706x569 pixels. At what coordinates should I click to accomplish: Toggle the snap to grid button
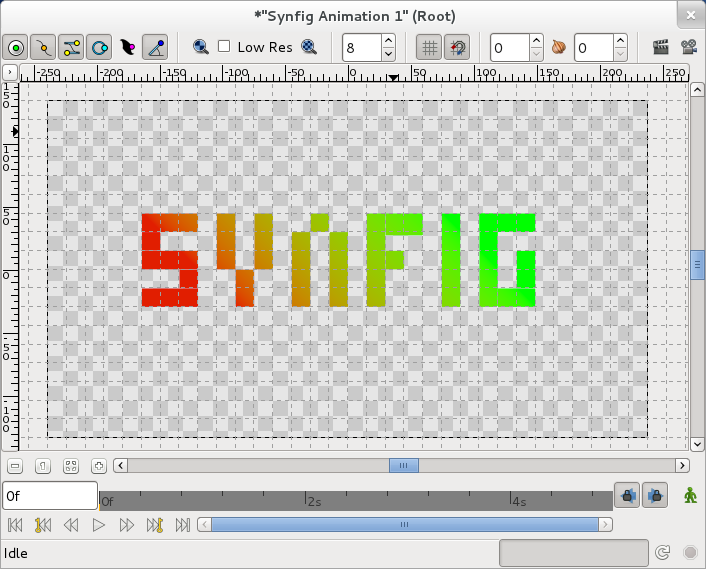tap(457, 47)
